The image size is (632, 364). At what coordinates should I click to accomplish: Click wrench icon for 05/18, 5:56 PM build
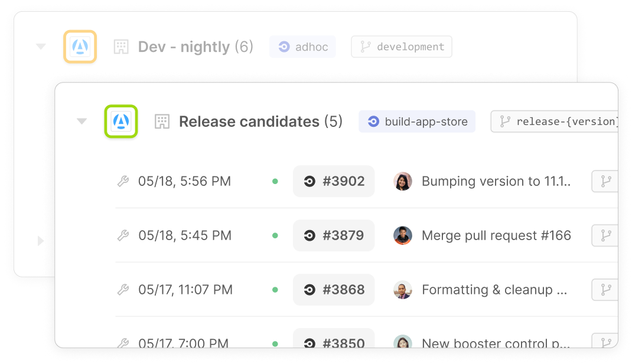click(x=123, y=182)
